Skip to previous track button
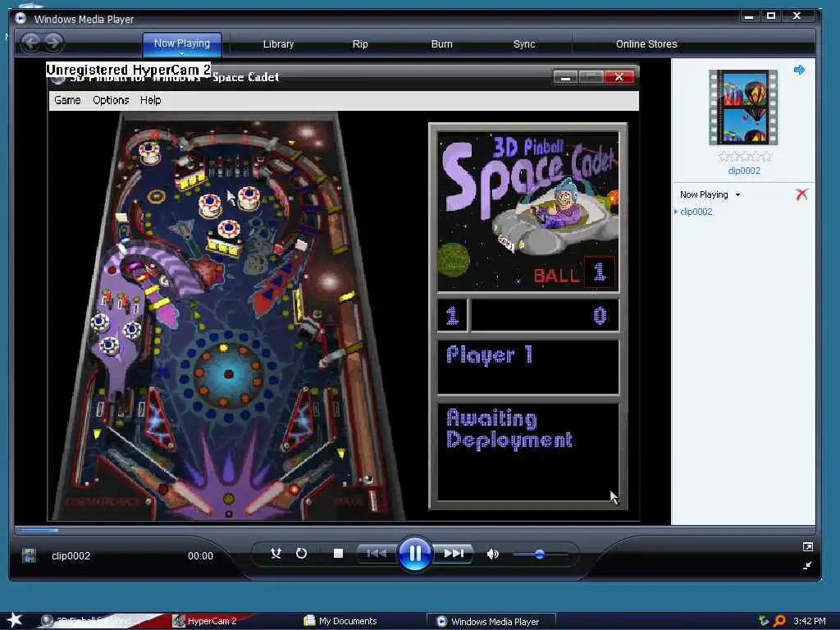Image resolution: width=840 pixels, height=630 pixels. [x=377, y=554]
